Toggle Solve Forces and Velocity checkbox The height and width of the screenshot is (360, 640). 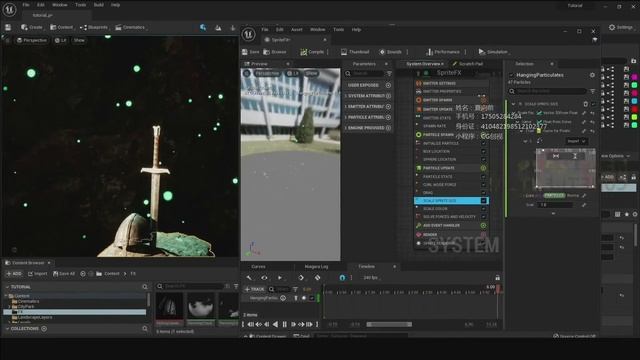(x=483, y=217)
